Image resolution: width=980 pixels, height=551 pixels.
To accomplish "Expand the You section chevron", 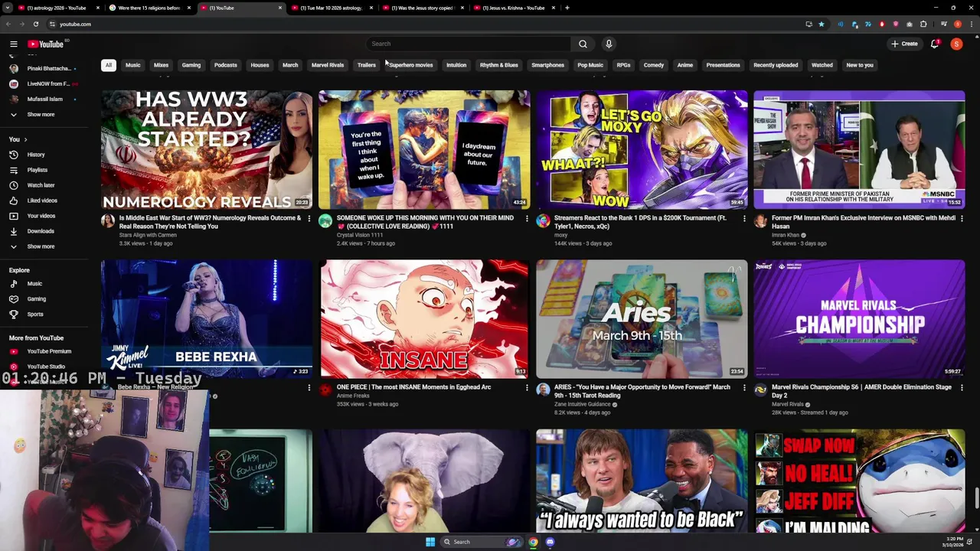I will click(x=25, y=139).
